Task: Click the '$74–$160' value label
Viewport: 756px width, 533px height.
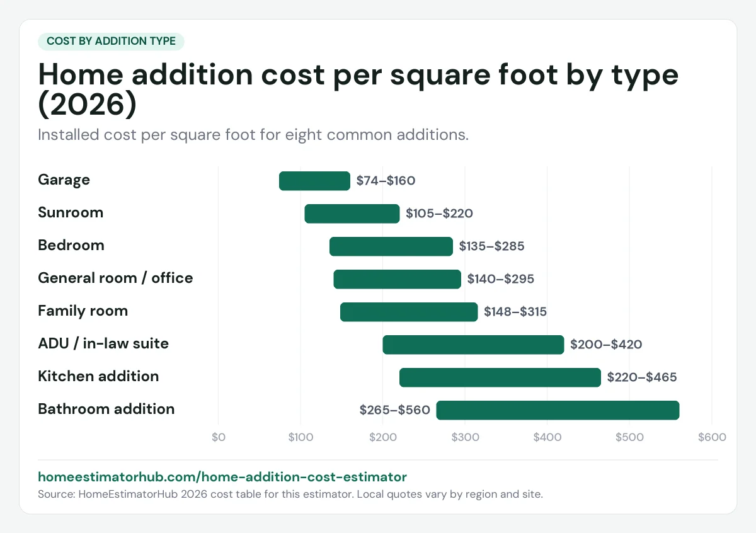Action: click(386, 181)
